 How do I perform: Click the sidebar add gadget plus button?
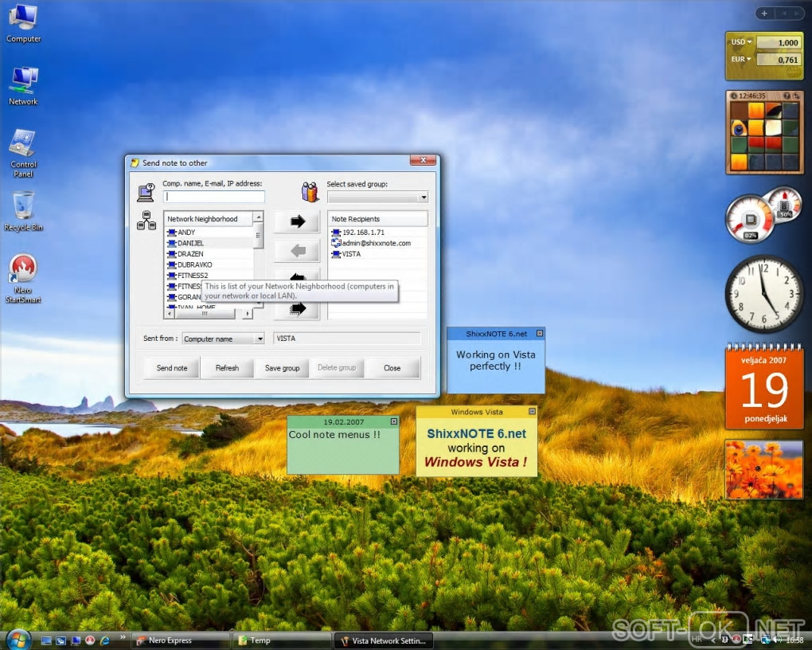(x=764, y=14)
